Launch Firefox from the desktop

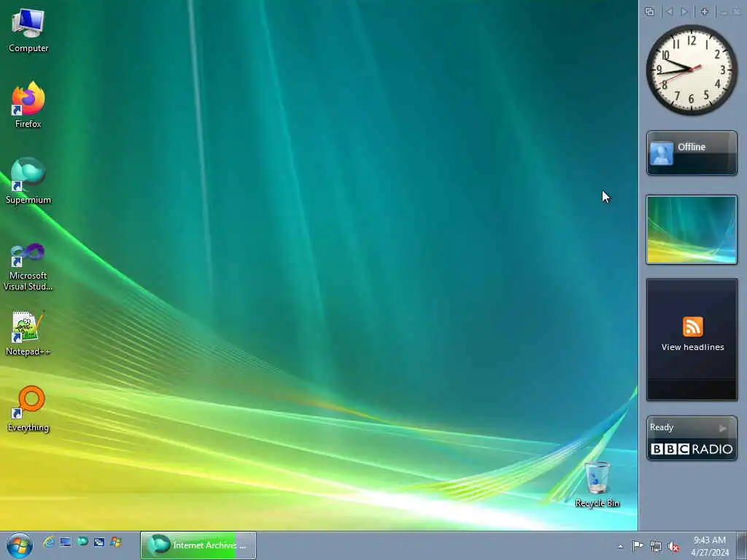tap(28, 105)
